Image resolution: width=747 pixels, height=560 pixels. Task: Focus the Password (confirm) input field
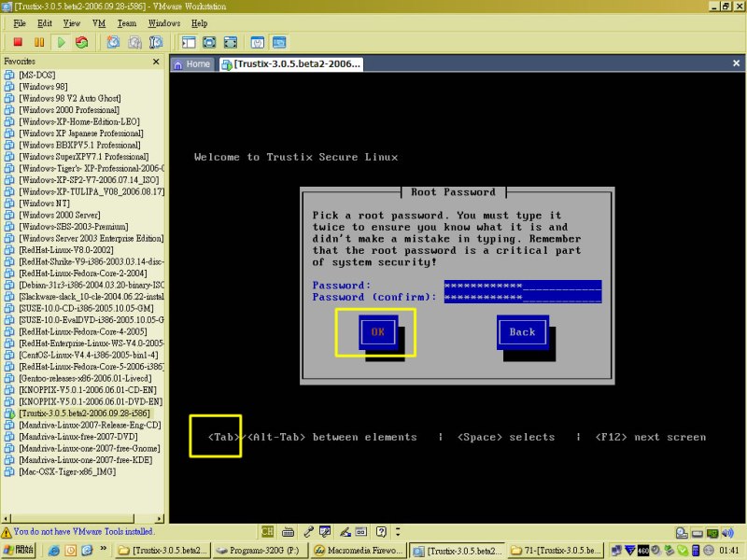coord(523,297)
